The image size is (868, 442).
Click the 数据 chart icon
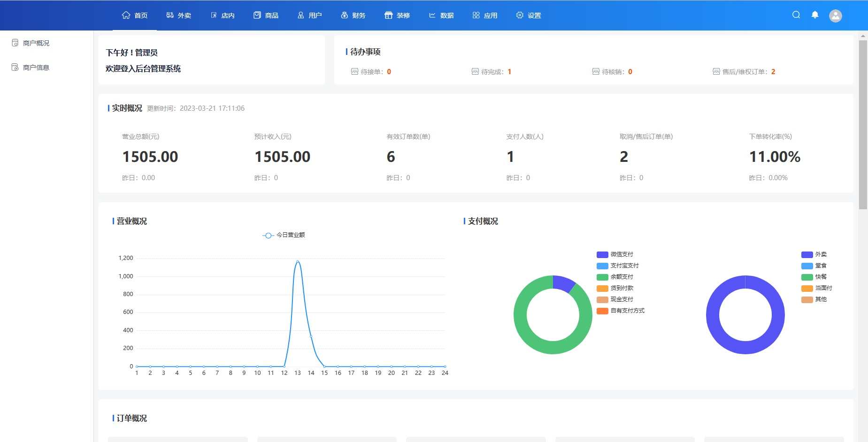coord(432,15)
